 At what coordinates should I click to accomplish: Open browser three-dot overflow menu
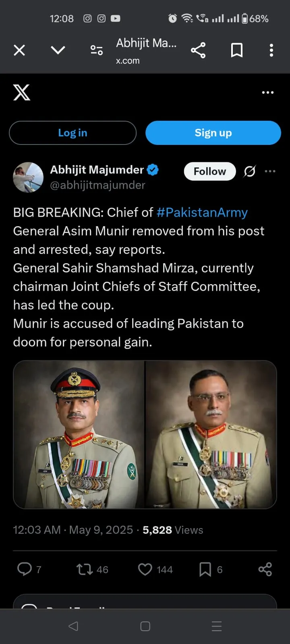[271, 50]
